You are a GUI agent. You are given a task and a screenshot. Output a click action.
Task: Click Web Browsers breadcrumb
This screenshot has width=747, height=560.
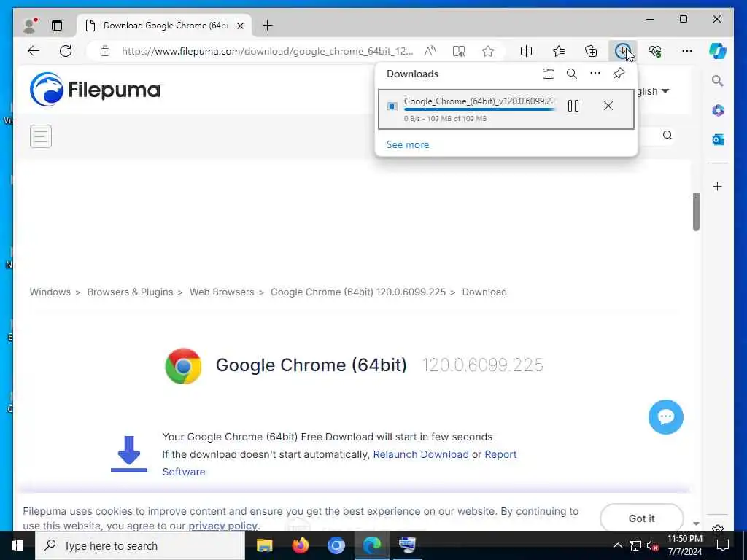point(222,292)
